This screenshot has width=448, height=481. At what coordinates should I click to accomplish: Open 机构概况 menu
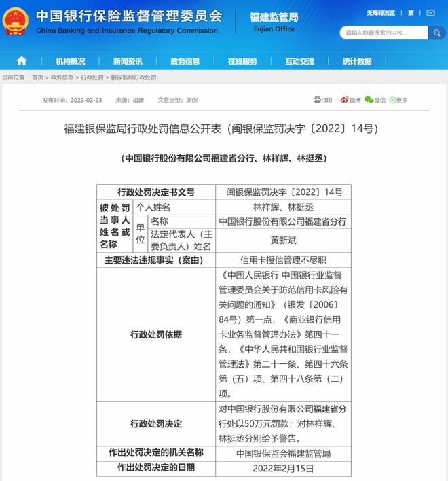pos(70,61)
